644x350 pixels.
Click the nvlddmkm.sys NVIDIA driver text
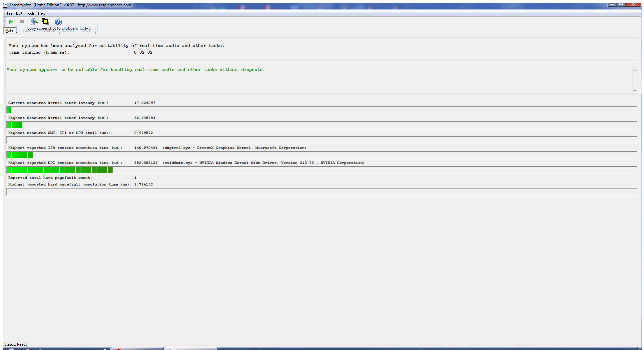coord(264,163)
